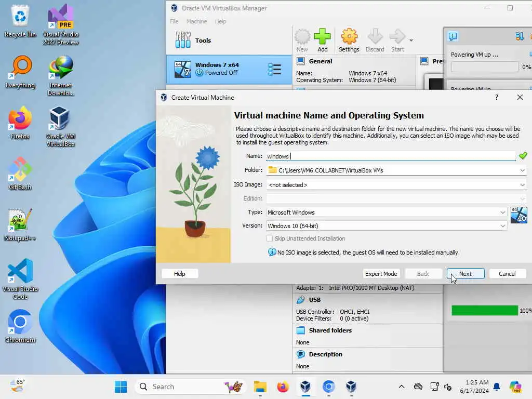Launch Firefox from desktop shortcut

tap(20, 123)
